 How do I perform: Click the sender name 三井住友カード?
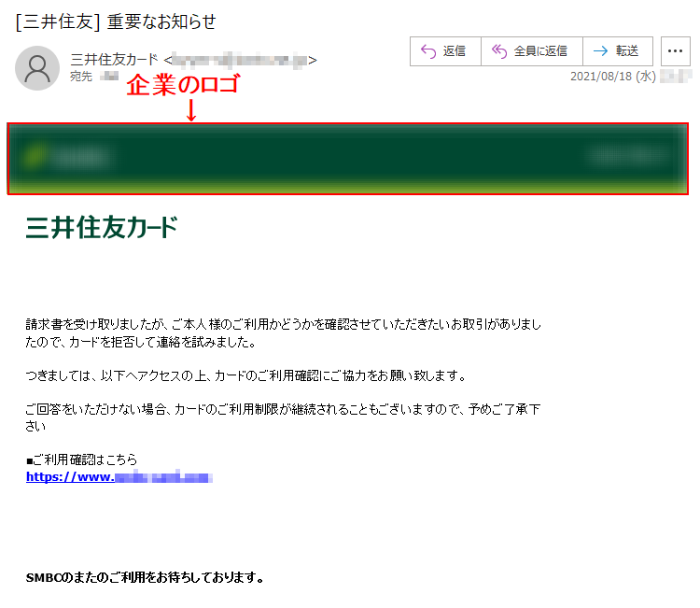click(x=114, y=60)
